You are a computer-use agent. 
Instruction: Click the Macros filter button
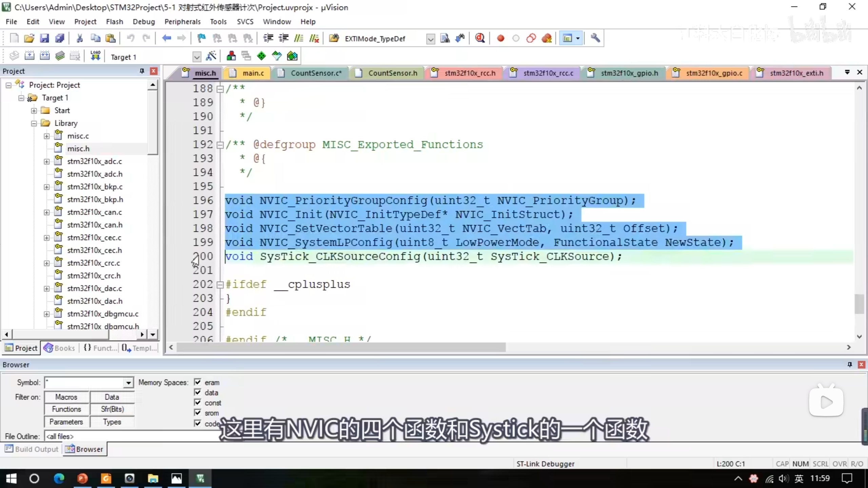point(66,397)
